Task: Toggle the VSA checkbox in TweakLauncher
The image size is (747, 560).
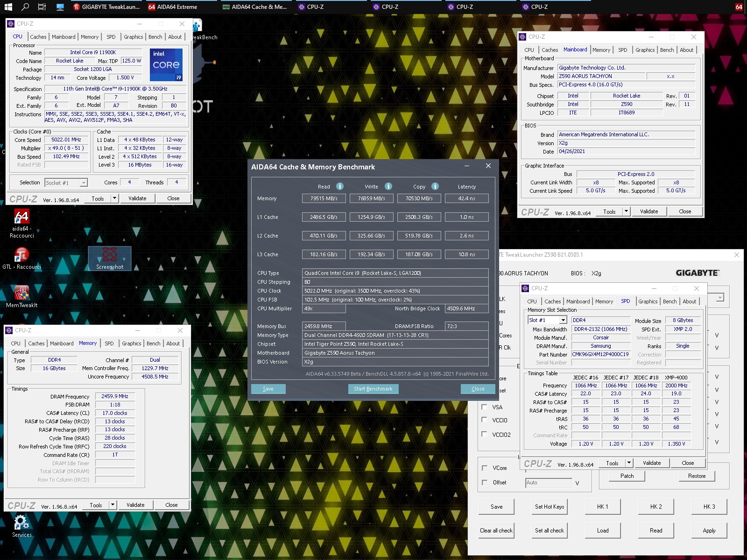Action: point(485,406)
